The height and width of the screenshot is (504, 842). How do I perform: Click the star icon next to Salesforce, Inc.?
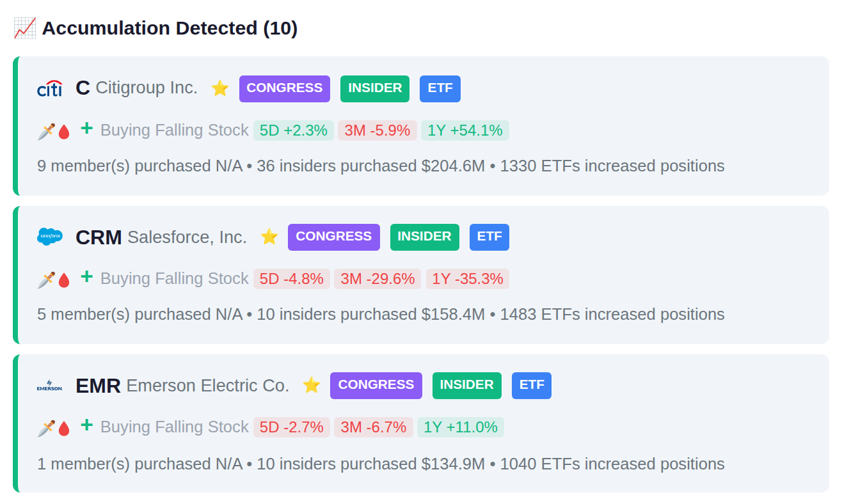(x=269, y=237)
